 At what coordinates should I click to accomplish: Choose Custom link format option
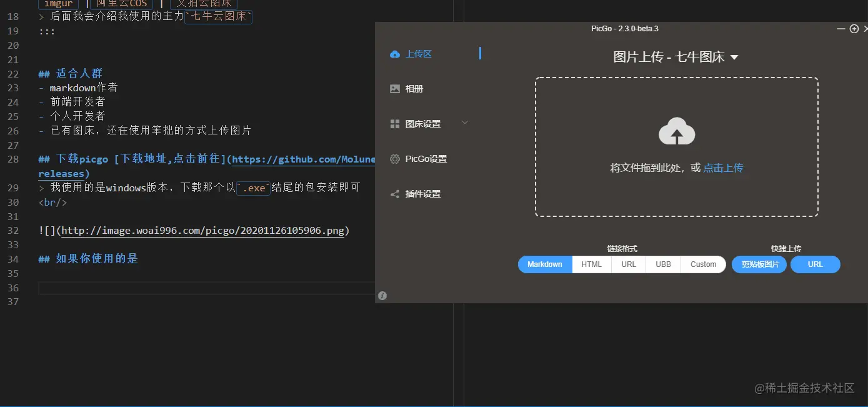pos(702,264)
